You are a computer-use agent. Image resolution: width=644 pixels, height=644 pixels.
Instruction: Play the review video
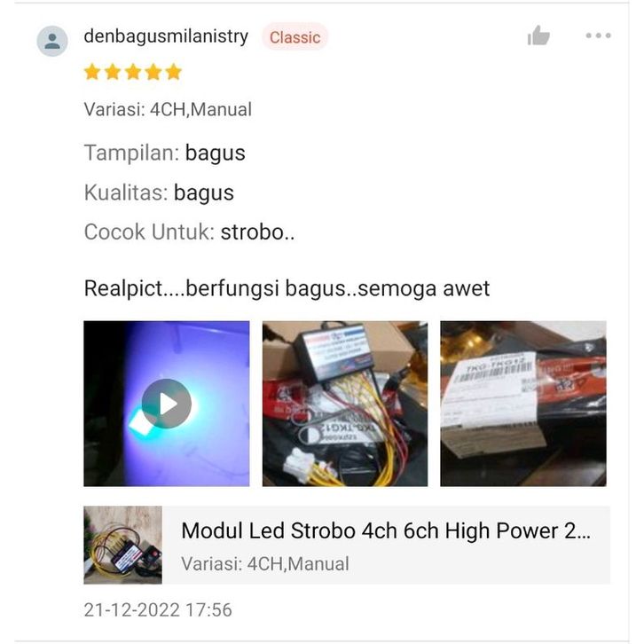point(167,404)
